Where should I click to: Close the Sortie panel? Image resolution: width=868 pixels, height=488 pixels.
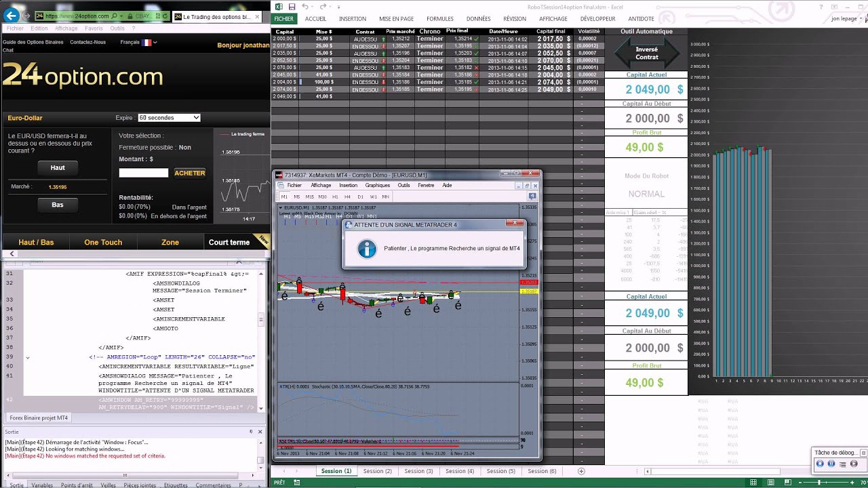260,432
